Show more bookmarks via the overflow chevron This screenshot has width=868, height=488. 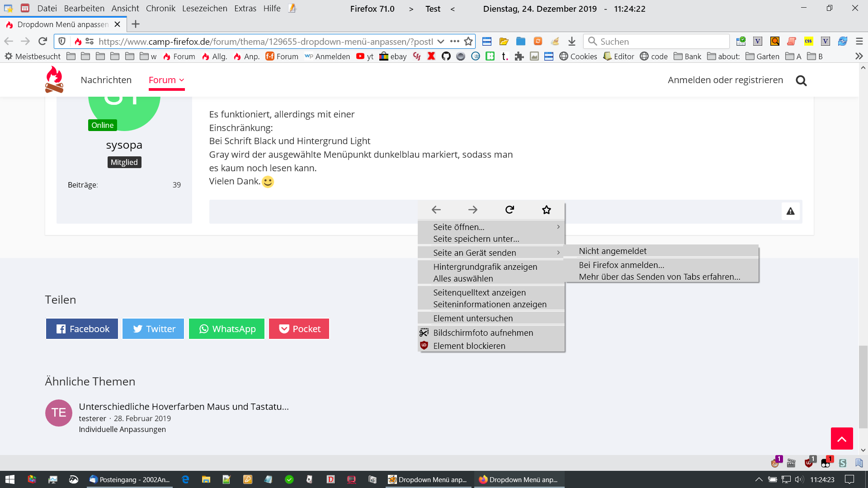point(859,56)
